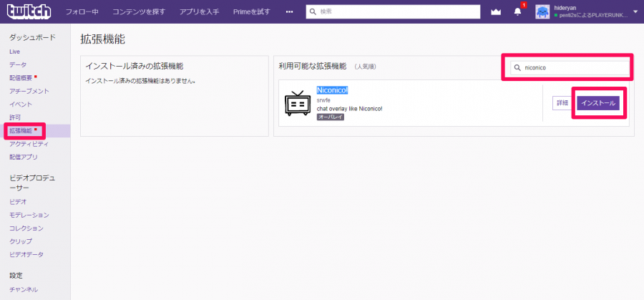This screenshot has height=300, width=644.
Task: Open アクティビティ in the sidebar
Action: tap(29, 144)
